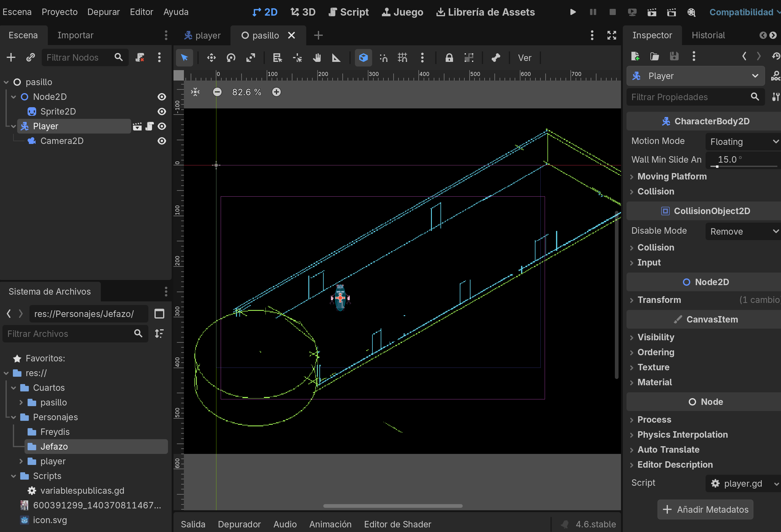This screenshot has height=532, width=781.
Task: Switch to the Historial tab
Action: click(x=708, y=35)
